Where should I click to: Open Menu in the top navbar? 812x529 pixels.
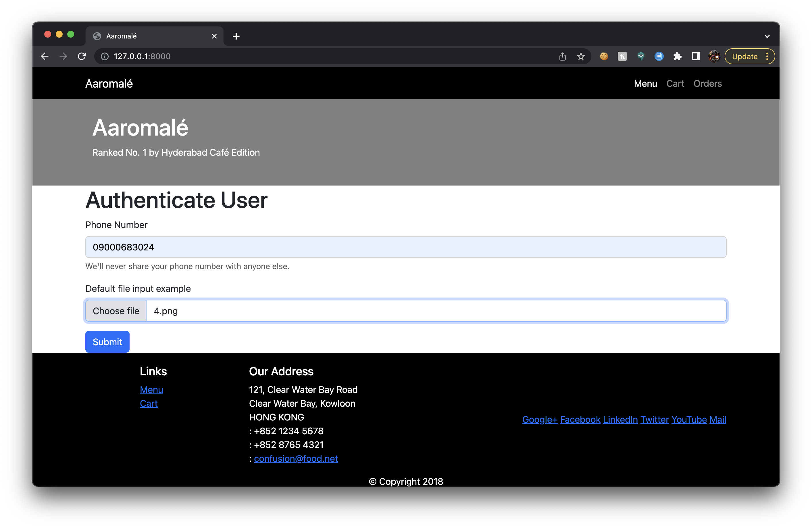point(645,84)
